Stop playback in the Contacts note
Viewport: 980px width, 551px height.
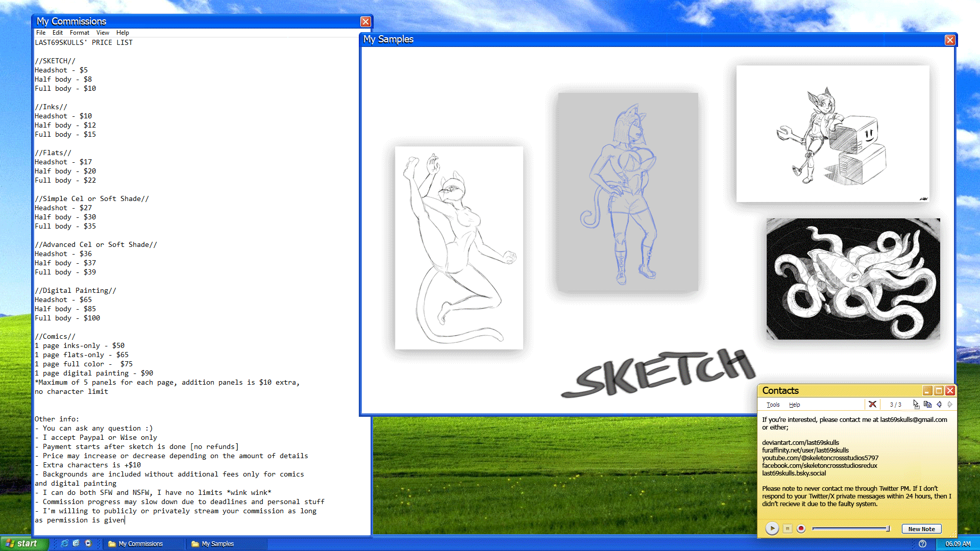tap(788, 529)
